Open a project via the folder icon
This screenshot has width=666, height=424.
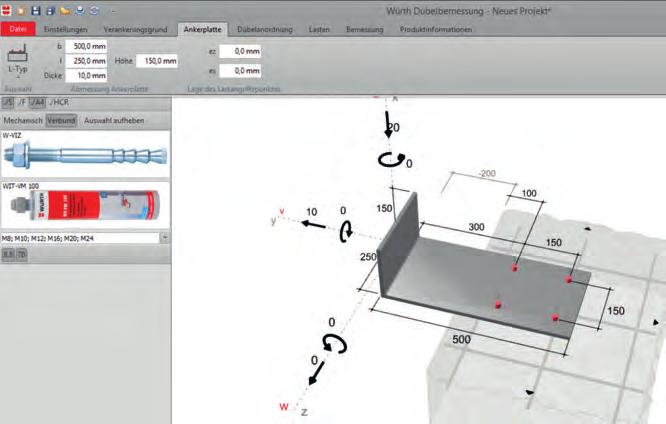coord(65,11)
